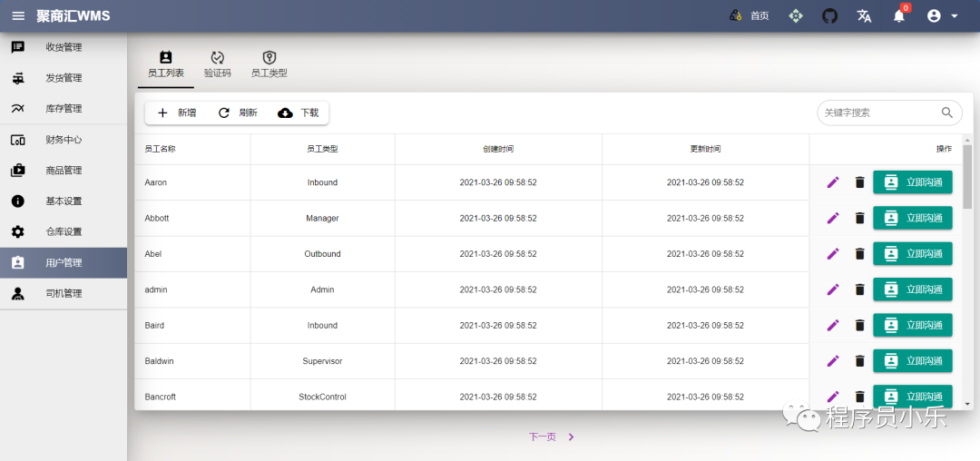Focus the 关键字搜索 search field
The image size is (980, 461).
[876, 113]
